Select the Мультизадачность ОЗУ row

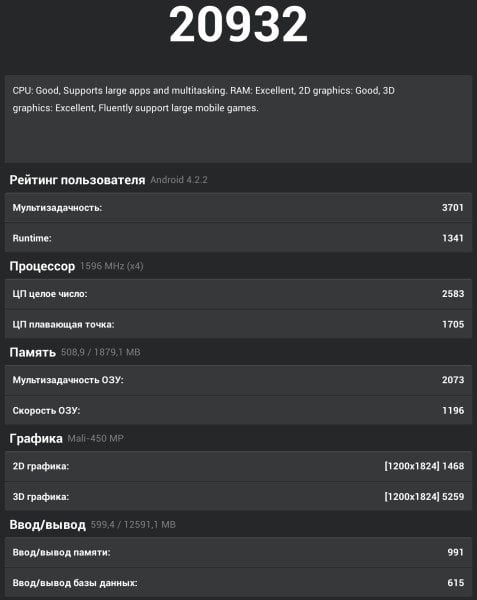238,380
